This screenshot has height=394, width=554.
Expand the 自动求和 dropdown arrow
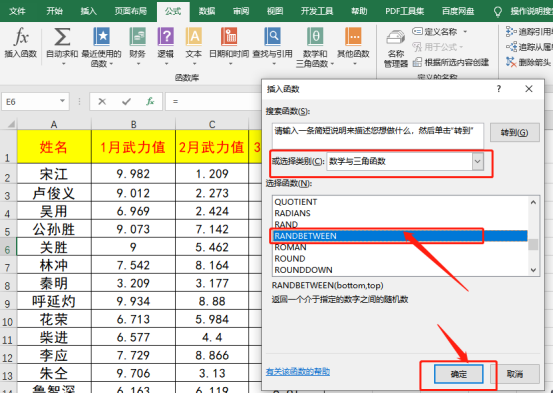pos(64,64)
